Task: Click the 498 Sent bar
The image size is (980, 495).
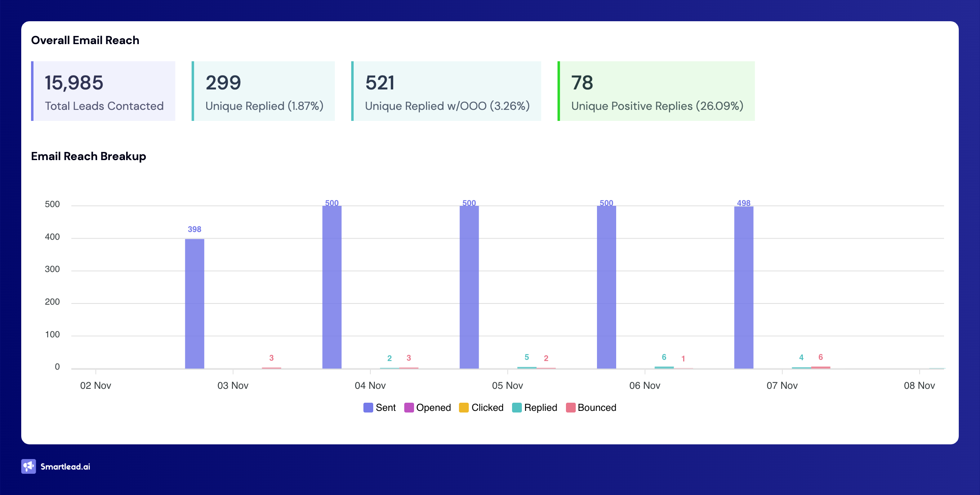Action: click(744, 287)
